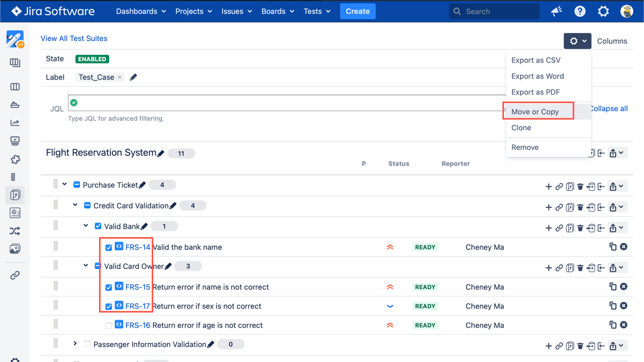
Task: Open the View All Test Suites link
Action: [74, 38]
